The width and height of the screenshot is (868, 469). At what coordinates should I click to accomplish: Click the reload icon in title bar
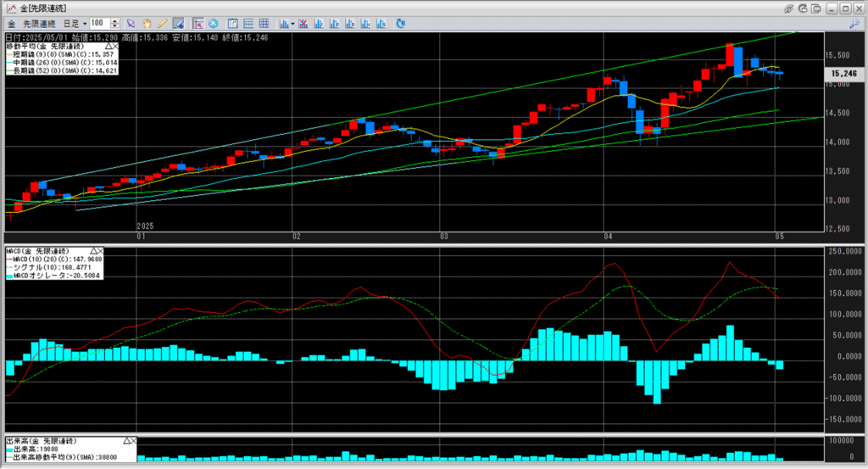pos(803,8)
